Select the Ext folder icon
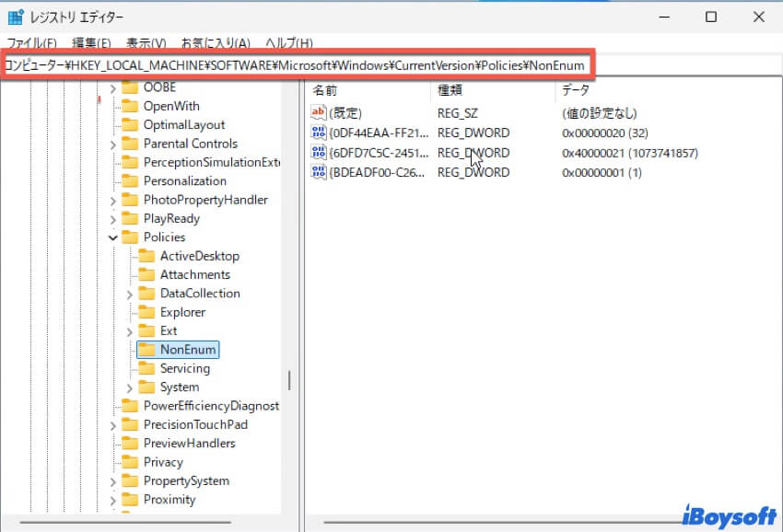 click(146, 330)
